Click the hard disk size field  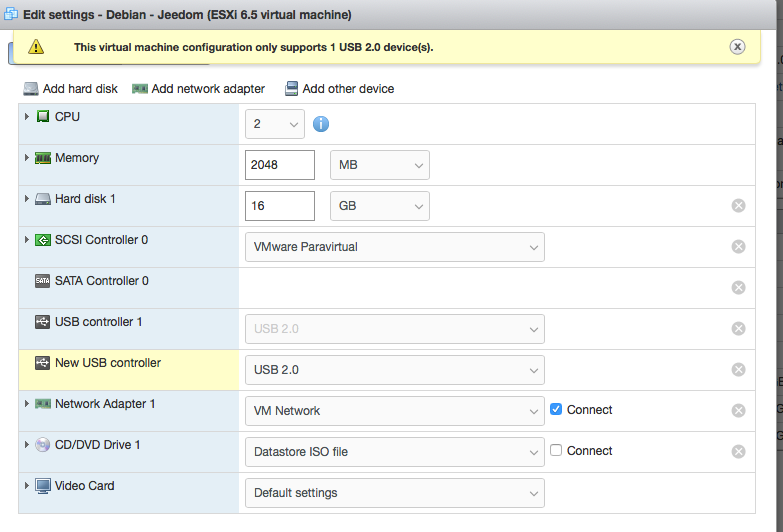[x=280, y=206]
